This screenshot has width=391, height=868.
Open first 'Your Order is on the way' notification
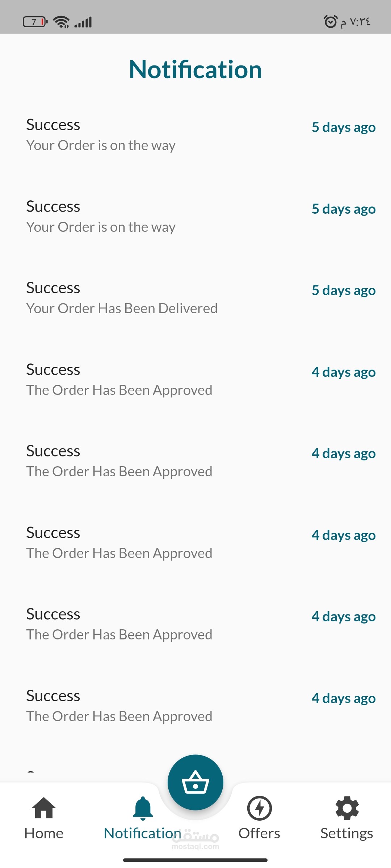click(195, 135)
